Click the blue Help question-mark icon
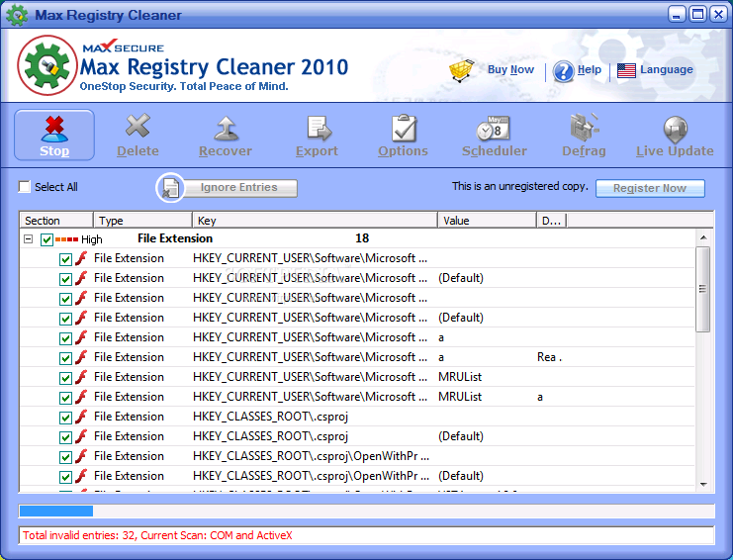This screenshot has width=733, height=560. (x=563, y=71)
